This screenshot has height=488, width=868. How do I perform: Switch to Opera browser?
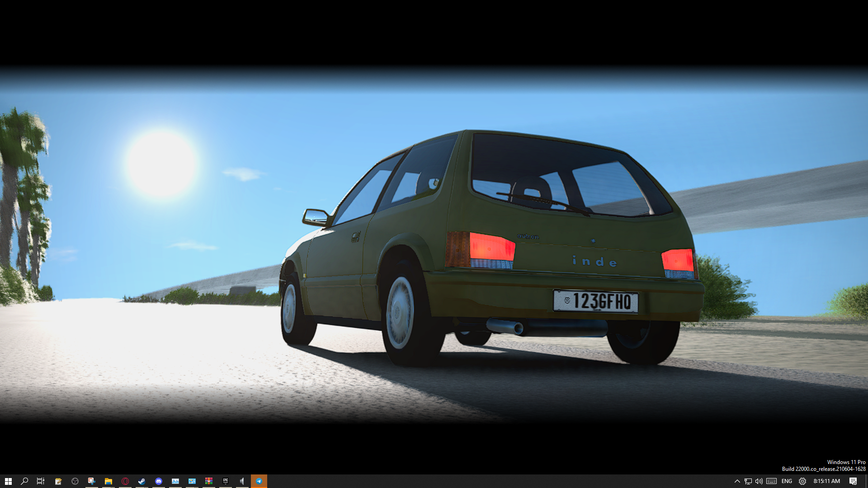point(125,481)
